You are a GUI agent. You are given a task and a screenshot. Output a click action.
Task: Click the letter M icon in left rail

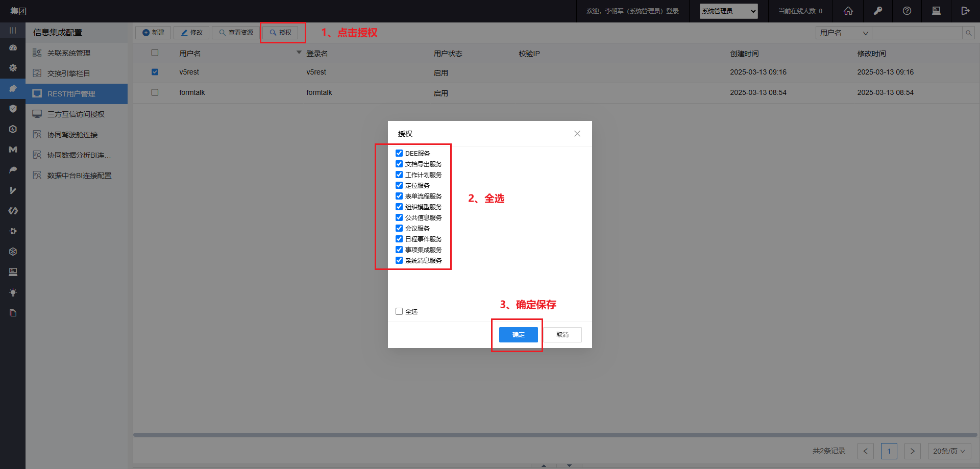(x=13, y=150)
